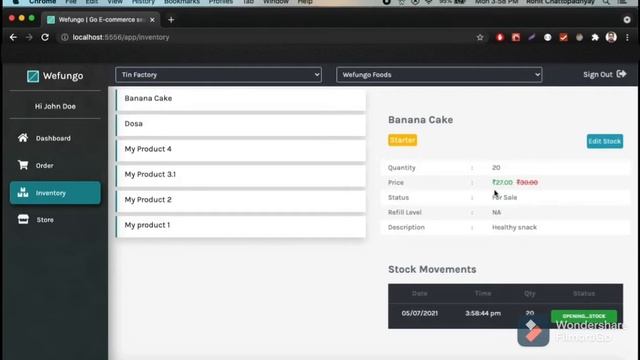The height and width of the screenshot is (360, 640).
Task: Open the History menu in menu bar
Action: (143, 2)
